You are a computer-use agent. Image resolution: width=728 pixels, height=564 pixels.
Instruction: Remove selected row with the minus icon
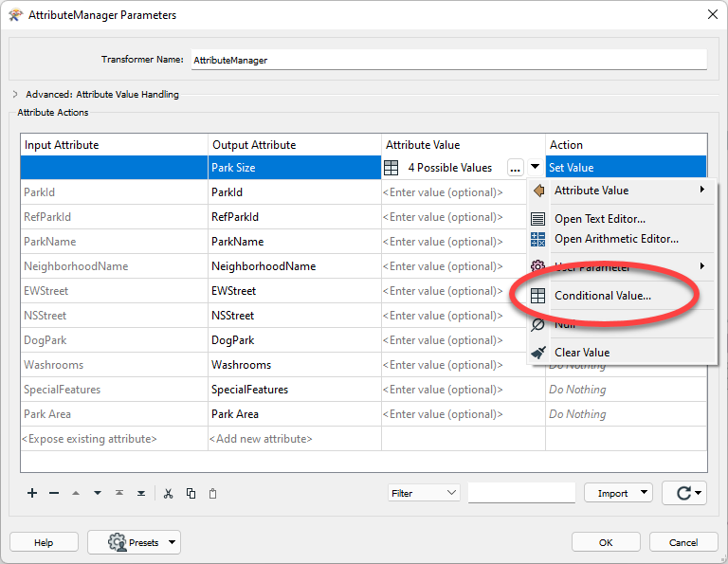click(54, 493)
